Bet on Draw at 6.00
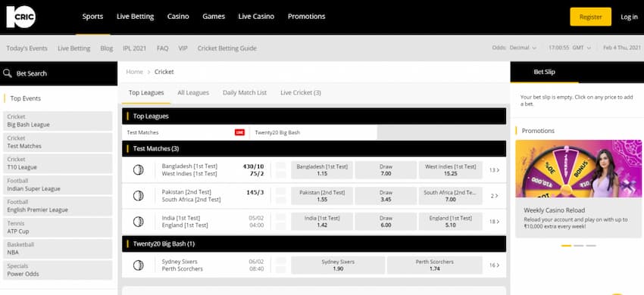The image size is (644, 295). click(x=386, y=222)
